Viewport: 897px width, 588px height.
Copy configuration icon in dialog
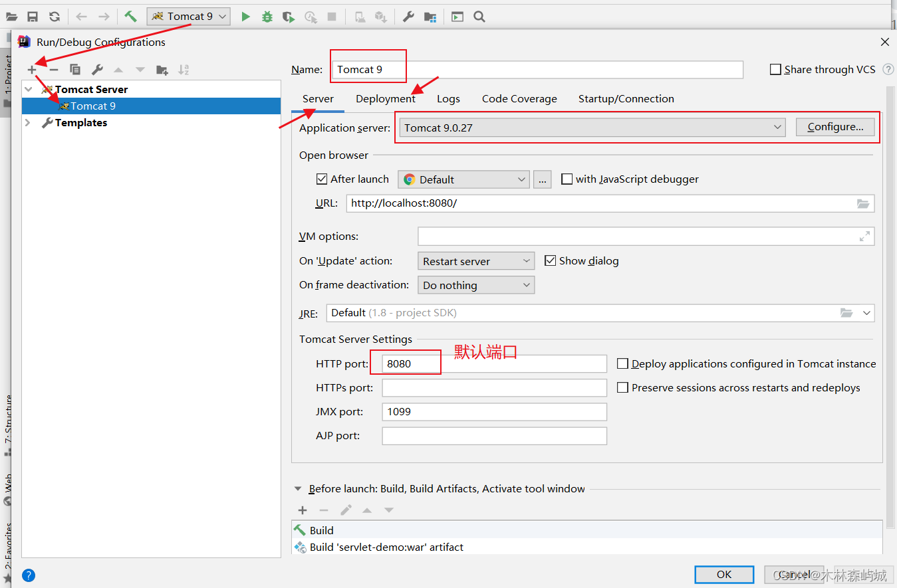pyautogui.click(x=75, y=69)
